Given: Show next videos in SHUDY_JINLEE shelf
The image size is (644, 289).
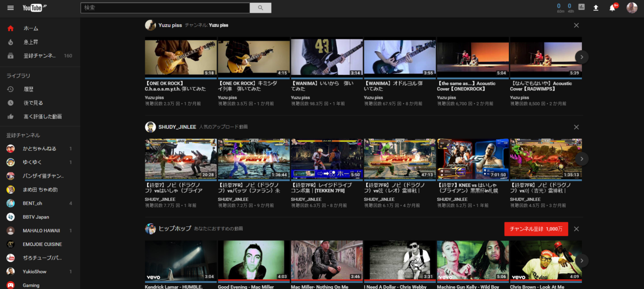Looking at the screenshot, I should click(582, 159).
